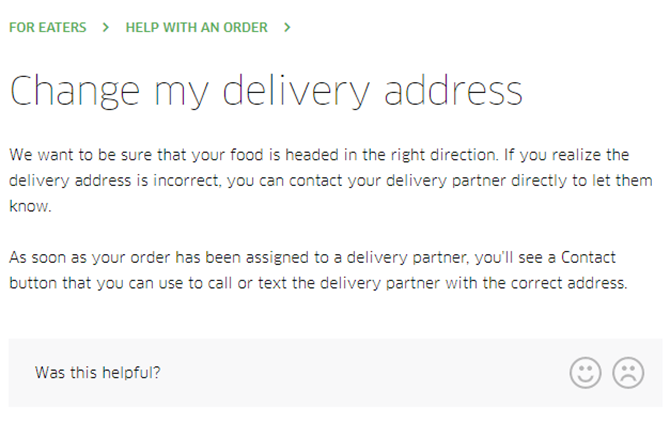Click the gray feedback bar background

pos(335,373)
